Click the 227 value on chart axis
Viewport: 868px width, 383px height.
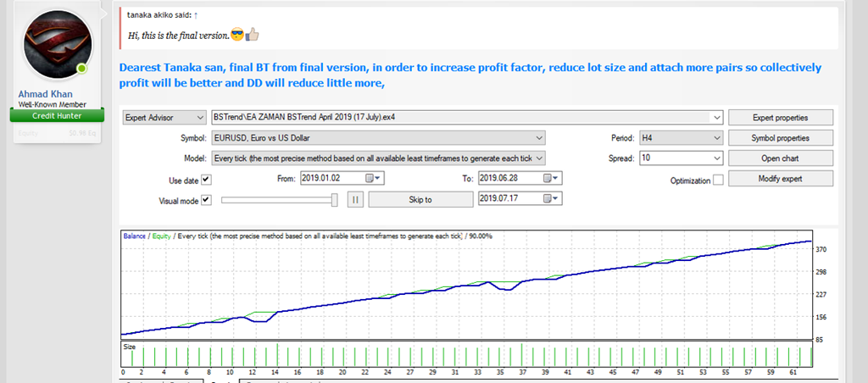pos(821,294)
